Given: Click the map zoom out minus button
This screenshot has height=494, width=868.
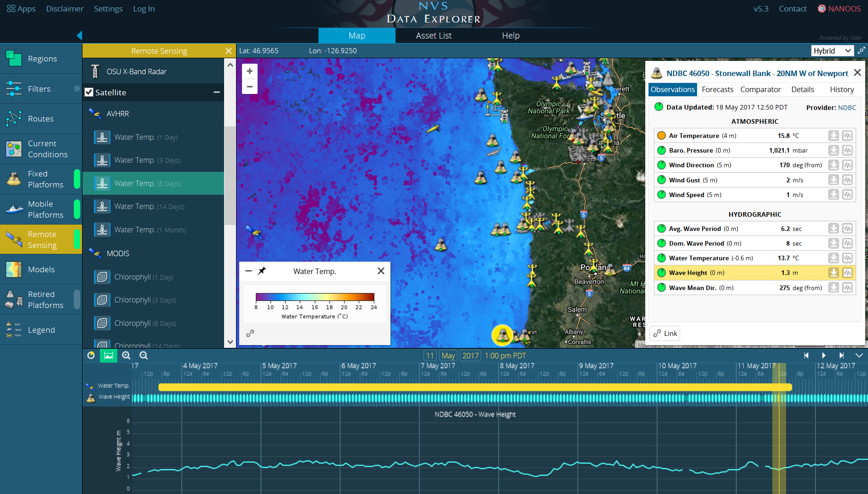Looking at the screenshot, I should (250, 86).
